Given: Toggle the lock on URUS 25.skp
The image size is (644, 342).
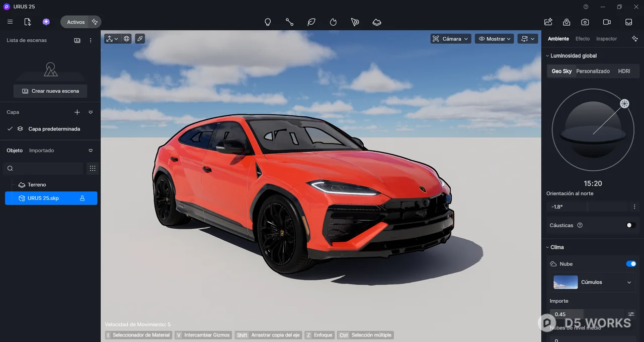Looking at the screenshot, I should pyautogui.click(x=82, y=198).
